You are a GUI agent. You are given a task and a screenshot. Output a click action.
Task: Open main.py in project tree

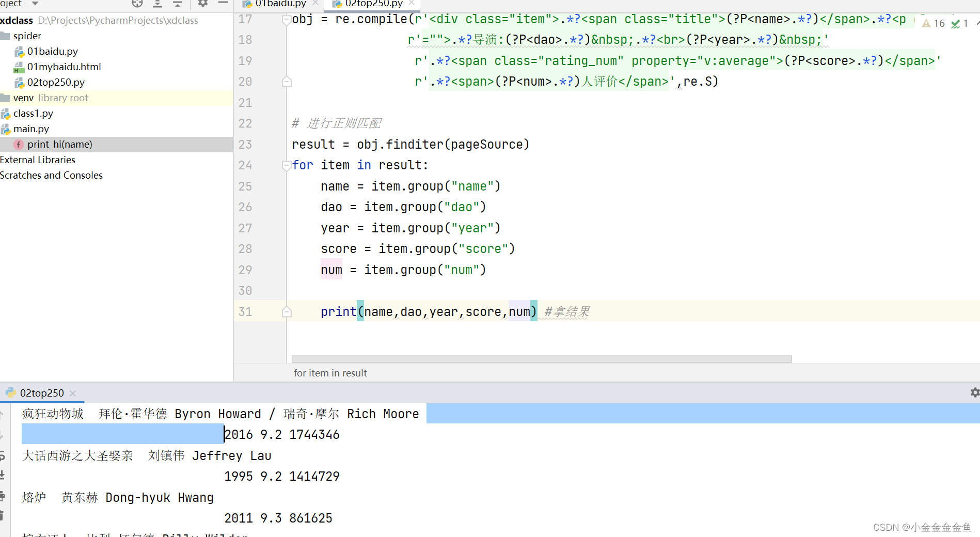pos(31,129)
